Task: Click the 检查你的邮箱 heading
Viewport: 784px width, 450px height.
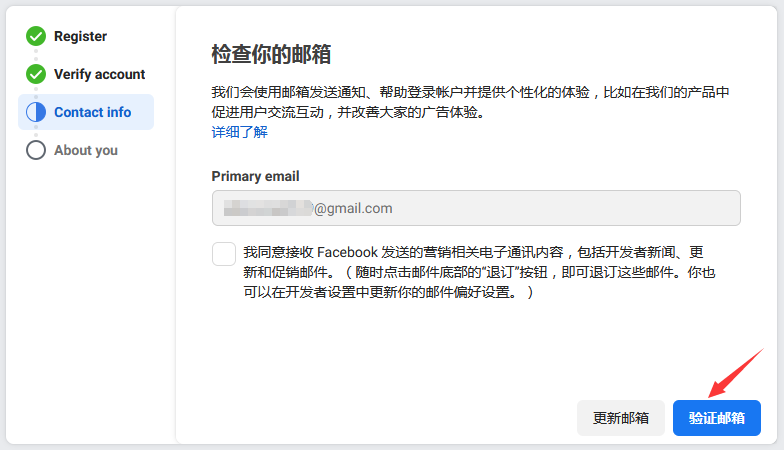Action: click(271, 54)
